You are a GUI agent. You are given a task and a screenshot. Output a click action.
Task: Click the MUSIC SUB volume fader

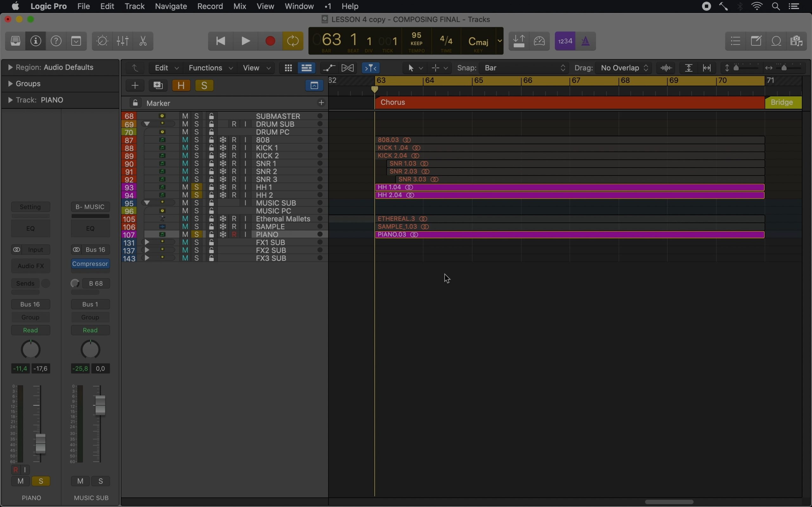[x=100, y=405]
